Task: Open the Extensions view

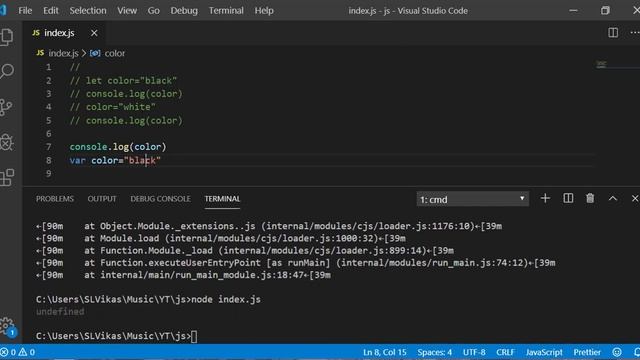Action: pyautogui.click(x=7, y=178)
